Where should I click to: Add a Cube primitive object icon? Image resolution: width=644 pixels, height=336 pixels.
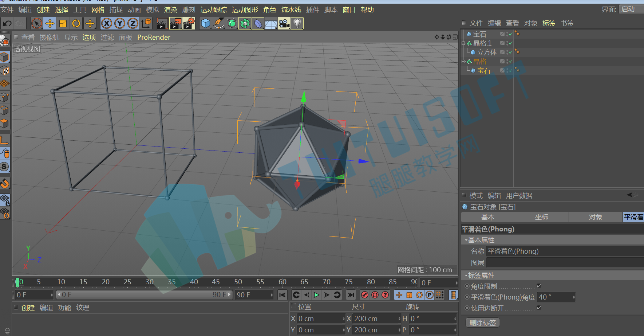(x=206, y=23)
